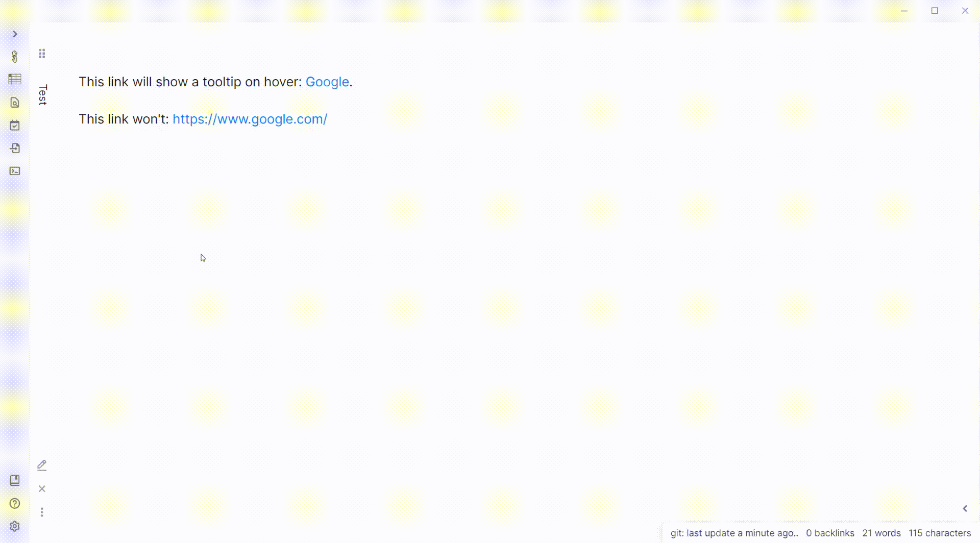Open the https://www.google.com/ link
980x543 pixels.
coord(250,119)
